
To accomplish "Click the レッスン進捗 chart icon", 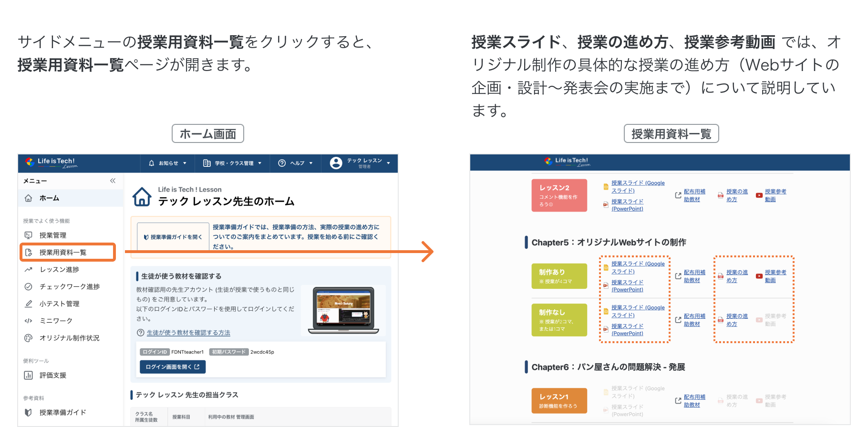I will [28, 270].
